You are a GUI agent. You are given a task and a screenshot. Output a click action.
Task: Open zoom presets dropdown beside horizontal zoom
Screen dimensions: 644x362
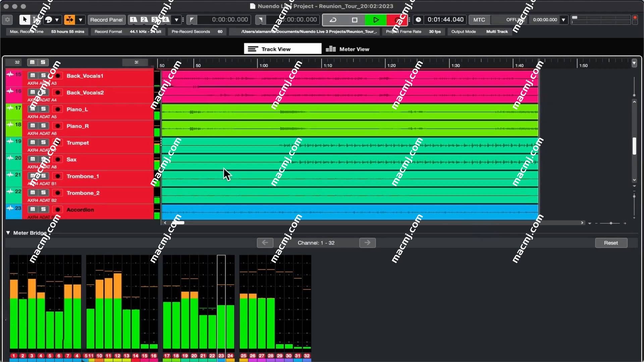click(590, 223)
